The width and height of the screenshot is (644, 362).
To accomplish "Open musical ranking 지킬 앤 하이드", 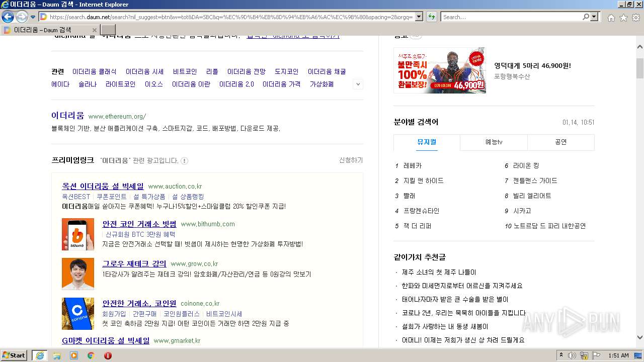I will [x=424, y=181].
